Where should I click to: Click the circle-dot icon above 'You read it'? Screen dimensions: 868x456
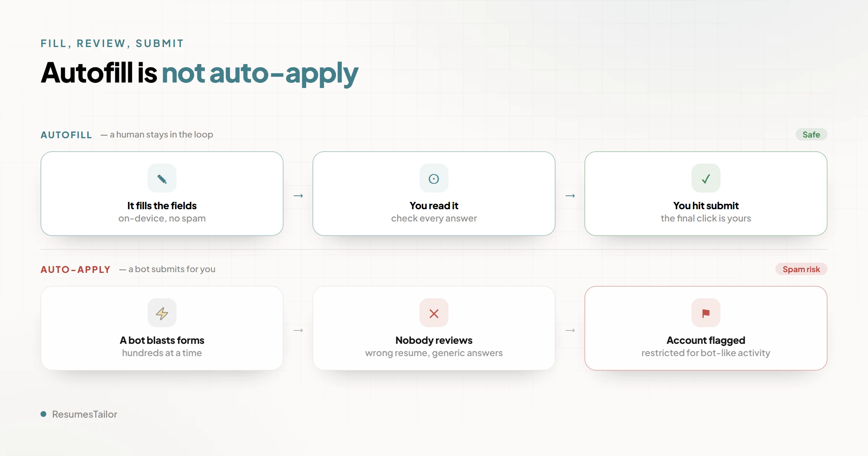434,178
